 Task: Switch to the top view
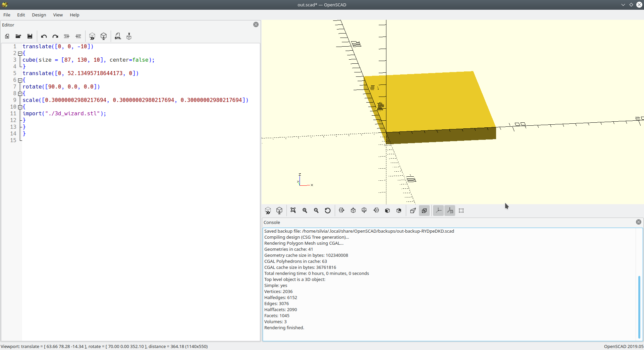tap(353, 211)
